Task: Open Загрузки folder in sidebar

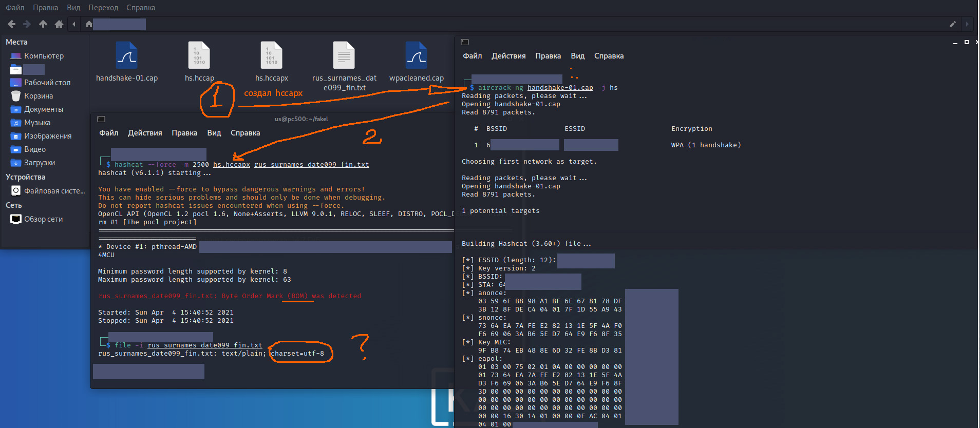Action: (39, 163)
